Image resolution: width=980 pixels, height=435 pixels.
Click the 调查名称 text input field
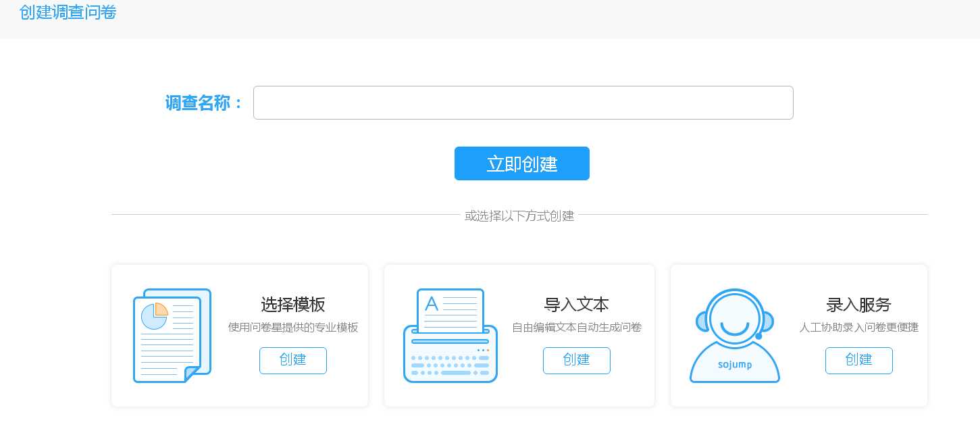pos(523,103)
